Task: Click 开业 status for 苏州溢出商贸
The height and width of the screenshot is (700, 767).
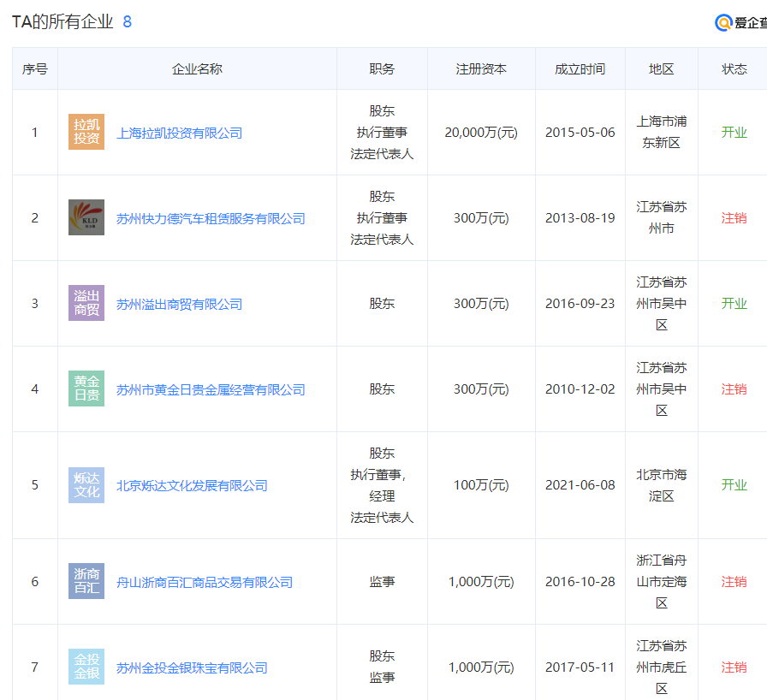Action: pyautogui.click(x=734, y=304)
